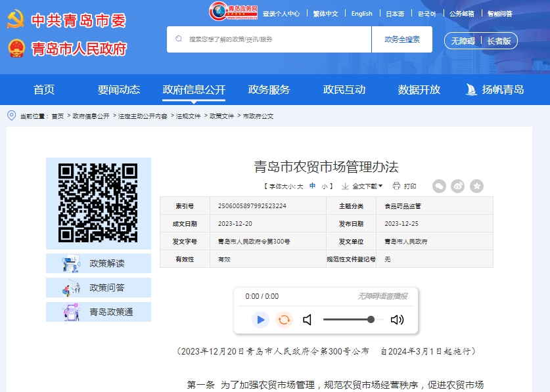Image resolution: width=550 pixels, height=392 pixels.
Task: Click the location pin breadcrumb icon
Action: point(11,116)
